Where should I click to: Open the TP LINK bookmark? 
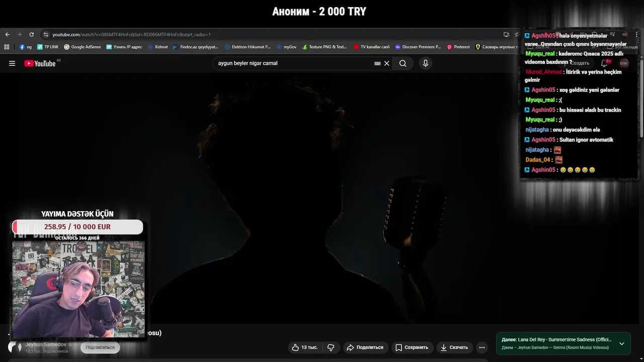tap(48, 47)
